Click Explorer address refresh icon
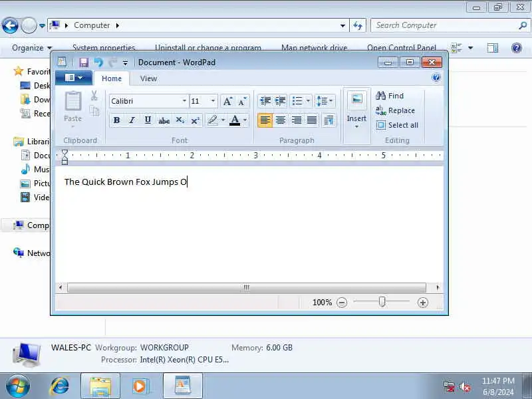532x399 pixels. tap(358, 25)
